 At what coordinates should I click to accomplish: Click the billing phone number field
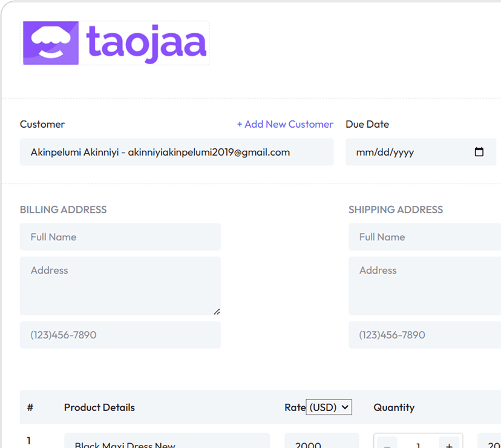[120, 335]
